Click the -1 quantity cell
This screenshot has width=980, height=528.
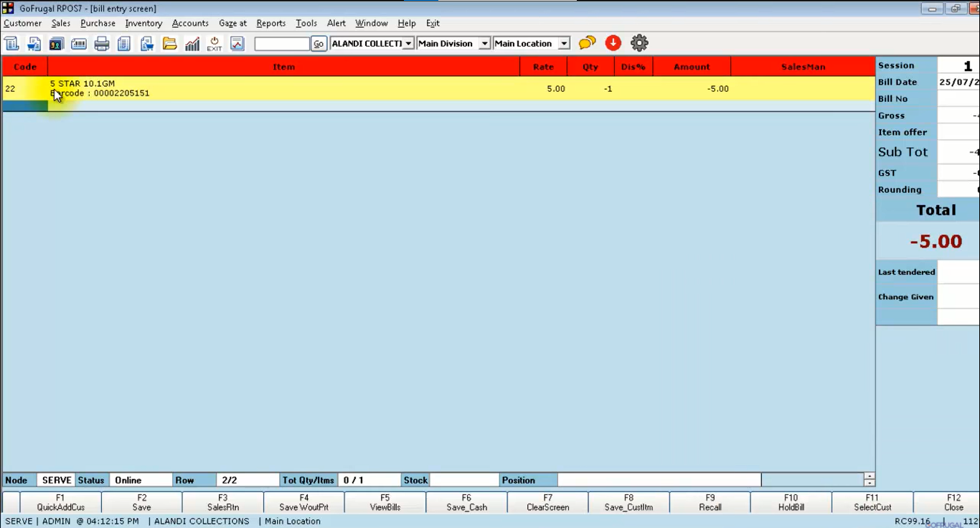click(590, 88)
